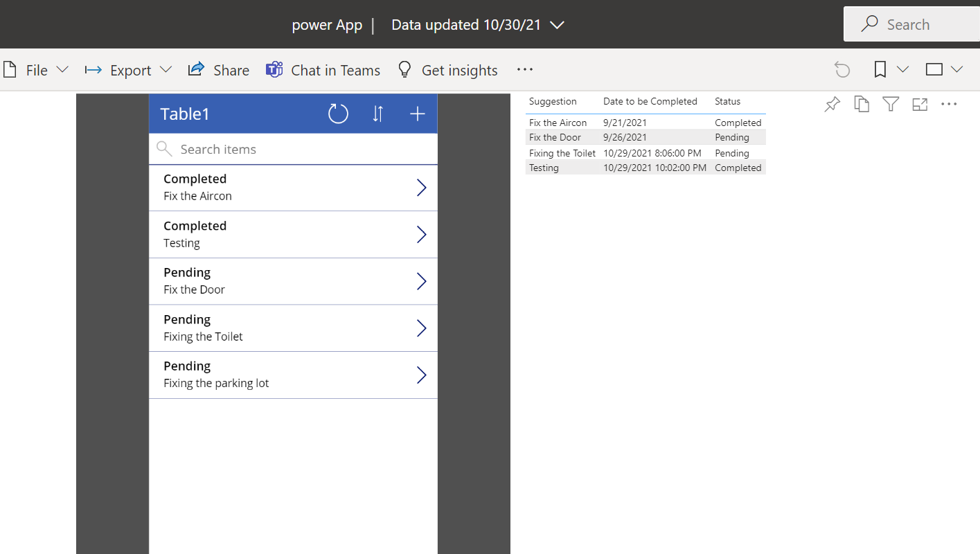Open the Export menu
980x554 pixels.
coord(128,70)
